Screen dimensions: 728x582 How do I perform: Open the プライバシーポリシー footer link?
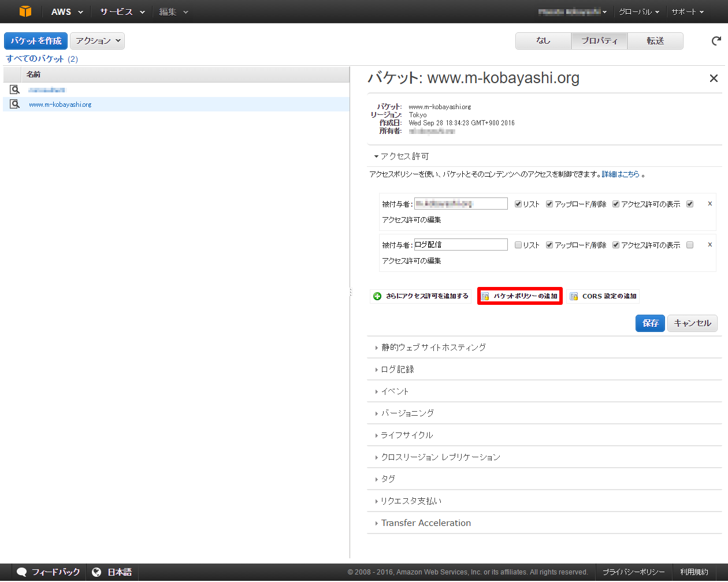tap(633, 572)
